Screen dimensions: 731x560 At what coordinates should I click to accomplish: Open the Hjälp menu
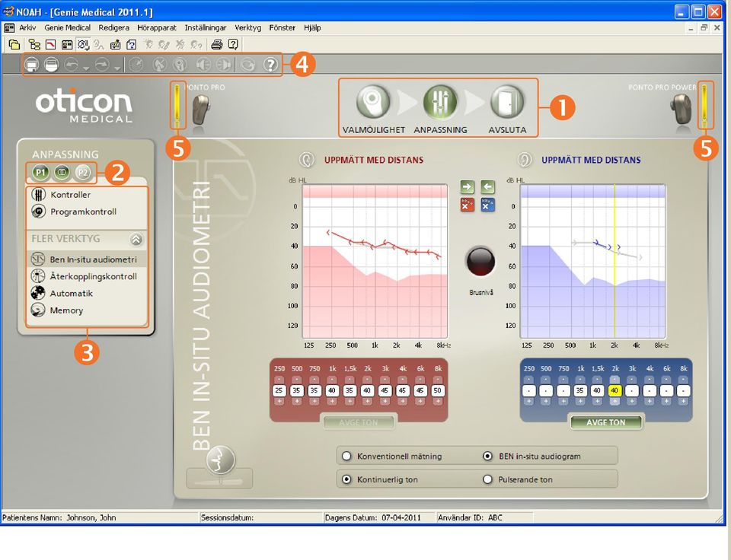(x=312, y=28)
